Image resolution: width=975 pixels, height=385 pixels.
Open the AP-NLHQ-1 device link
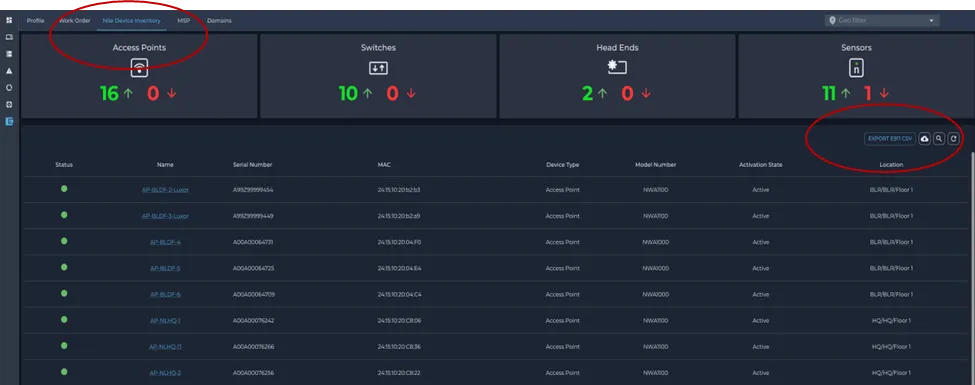165,320
